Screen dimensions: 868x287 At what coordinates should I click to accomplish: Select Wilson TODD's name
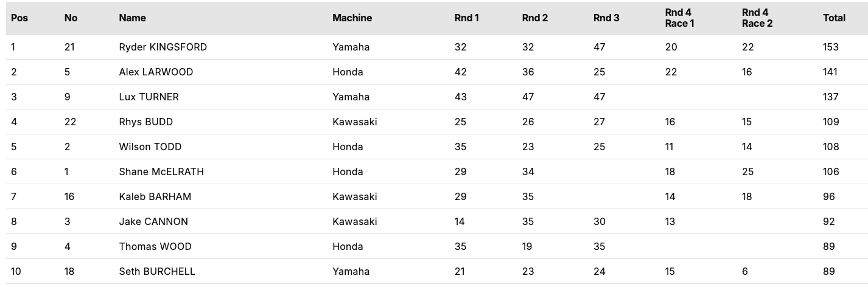[150, 147]
